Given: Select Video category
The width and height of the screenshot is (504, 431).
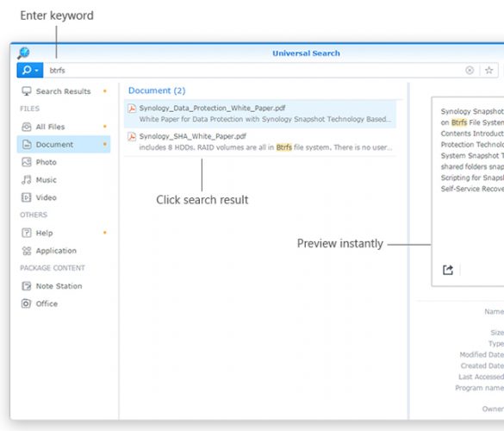Looking at the screenshot, I should pyautogui.click(x=63, y=197).
